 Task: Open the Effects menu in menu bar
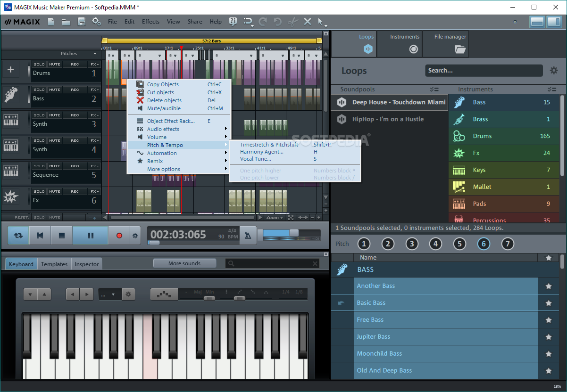click(150, 22)
